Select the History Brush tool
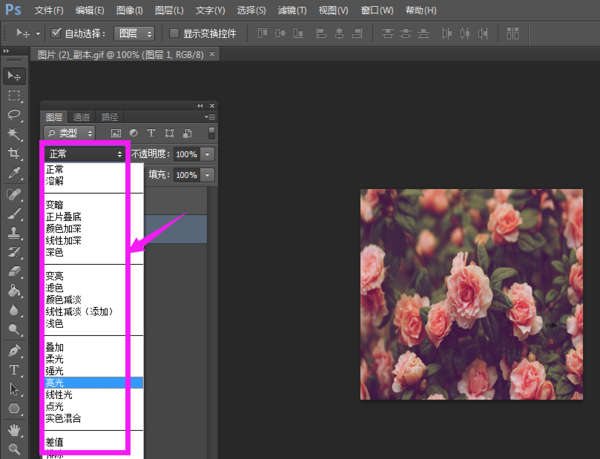The height and width of the screenshot is (459, 600). [14, 252]
